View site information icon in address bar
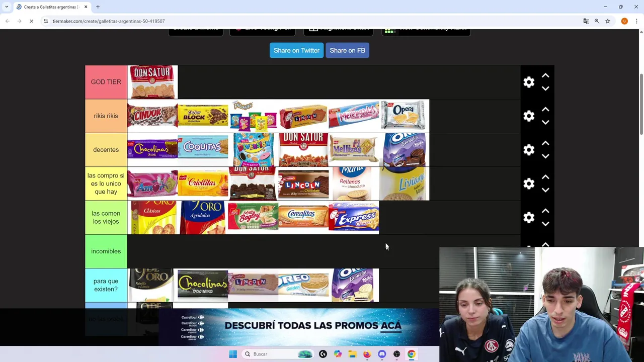The height and width of the screenshot is (362, 644). [x=46, y=21]
